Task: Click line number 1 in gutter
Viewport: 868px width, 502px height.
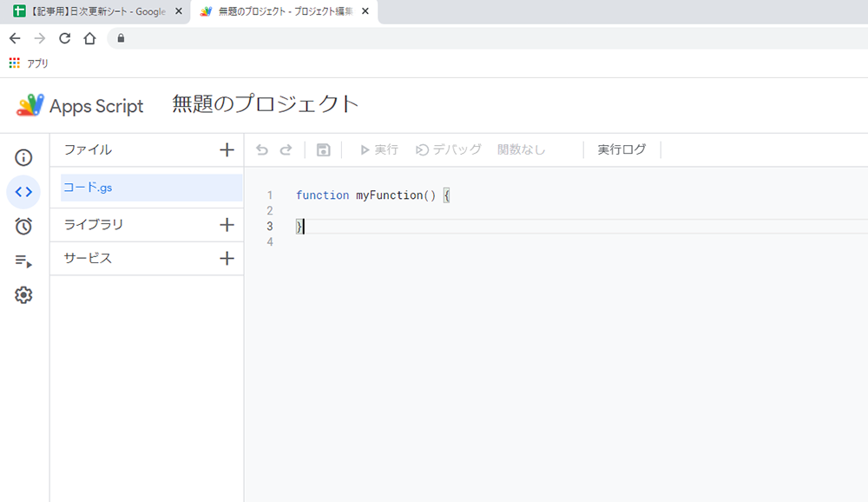Action: click(270, 195)
